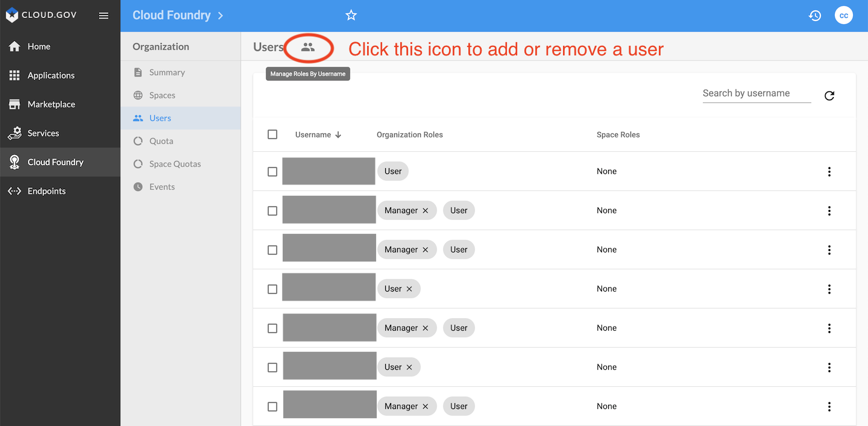
Task: Check the second user row checkbox
Action: [272, 211]
